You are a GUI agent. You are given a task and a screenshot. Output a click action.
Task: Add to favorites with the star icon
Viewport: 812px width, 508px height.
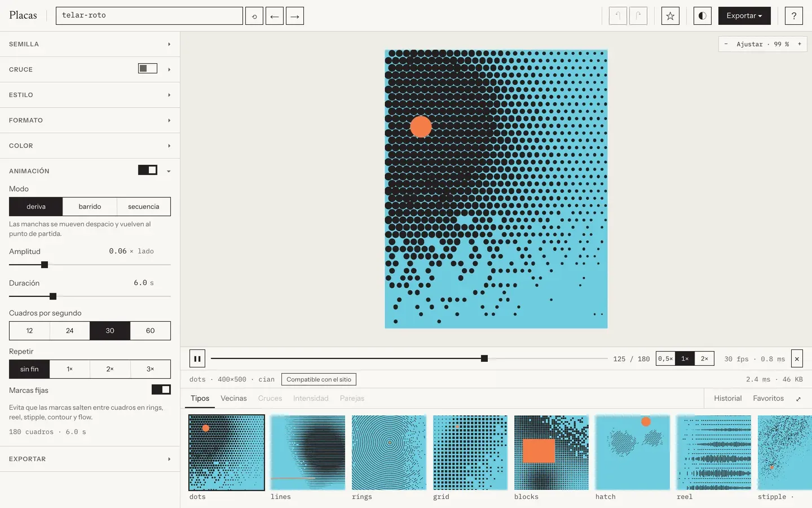670,16
